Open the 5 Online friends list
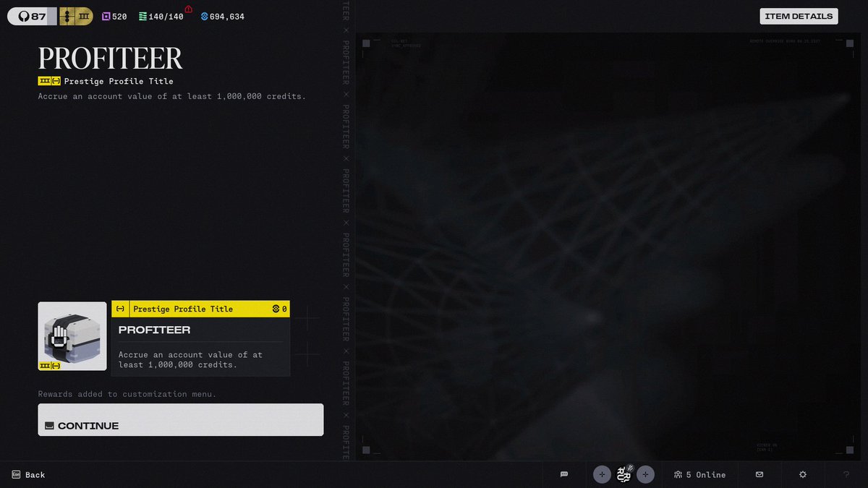The height and width of the screenshot is (488, 868). 699,475
